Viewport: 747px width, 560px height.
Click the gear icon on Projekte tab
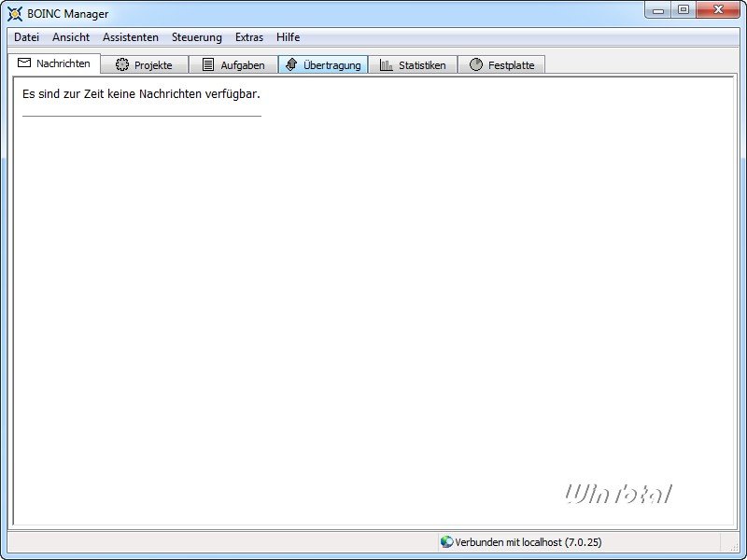(x=122, y=64)
